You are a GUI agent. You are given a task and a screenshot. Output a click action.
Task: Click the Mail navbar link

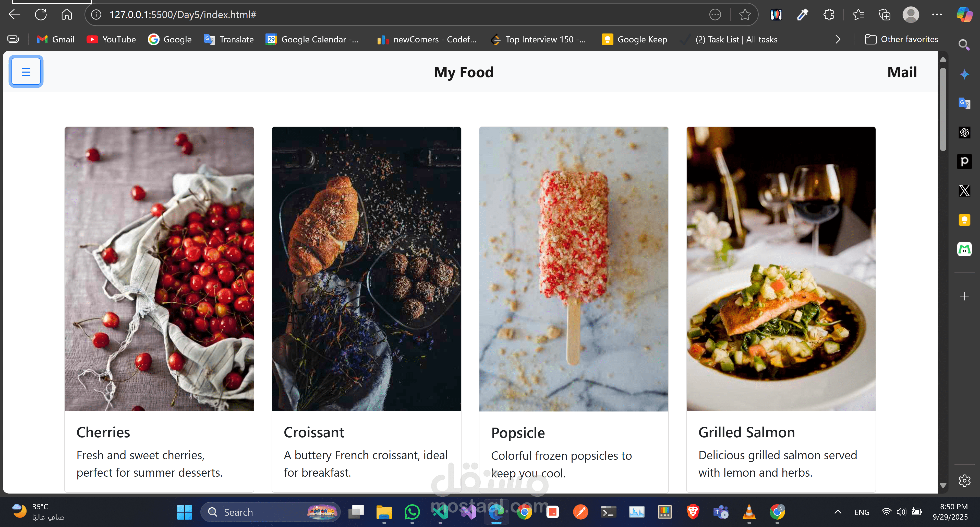(902, 72)
